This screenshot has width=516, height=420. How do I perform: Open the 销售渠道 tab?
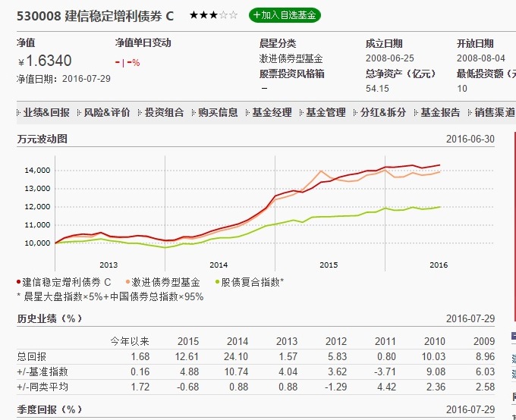[494, 113]
